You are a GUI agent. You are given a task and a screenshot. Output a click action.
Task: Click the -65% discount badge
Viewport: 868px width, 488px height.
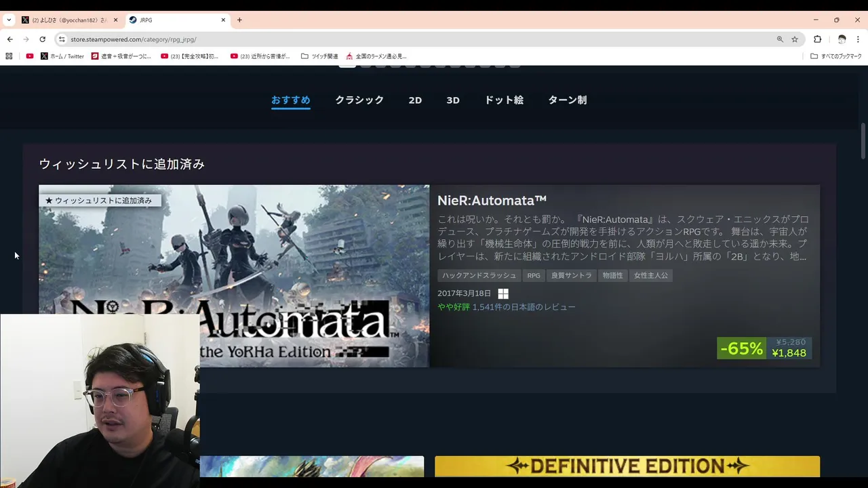pos(741,348)
